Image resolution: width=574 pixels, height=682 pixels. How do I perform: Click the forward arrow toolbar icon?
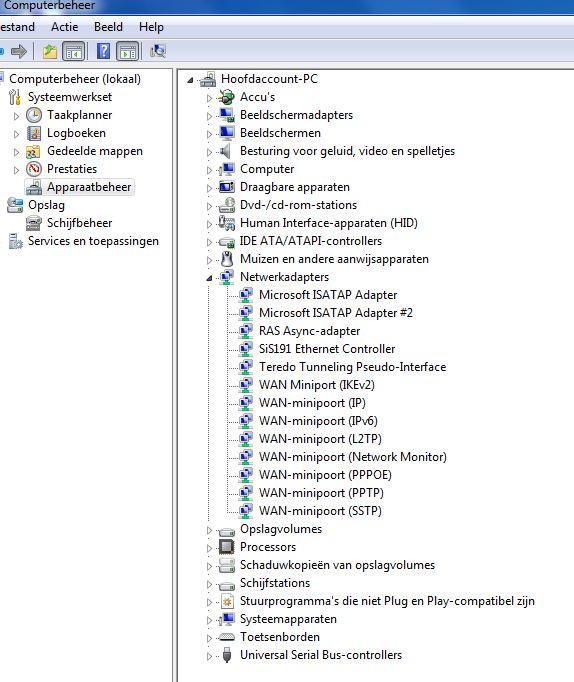click(19, 51)
